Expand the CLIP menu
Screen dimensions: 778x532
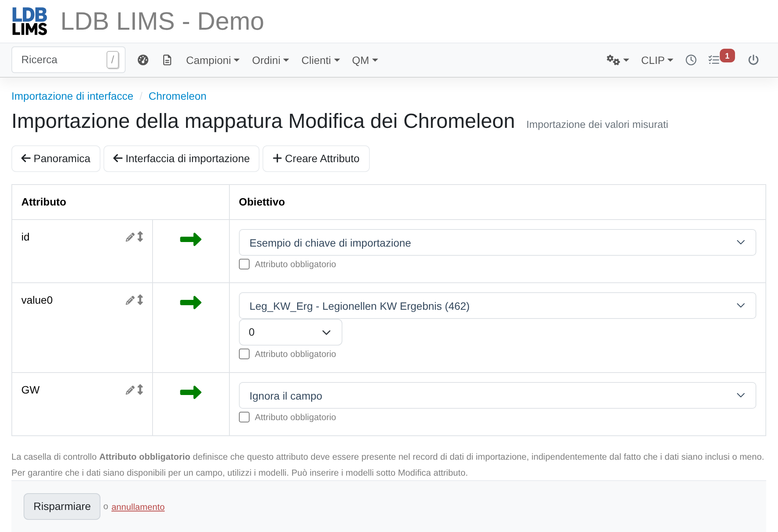(657, 60)
